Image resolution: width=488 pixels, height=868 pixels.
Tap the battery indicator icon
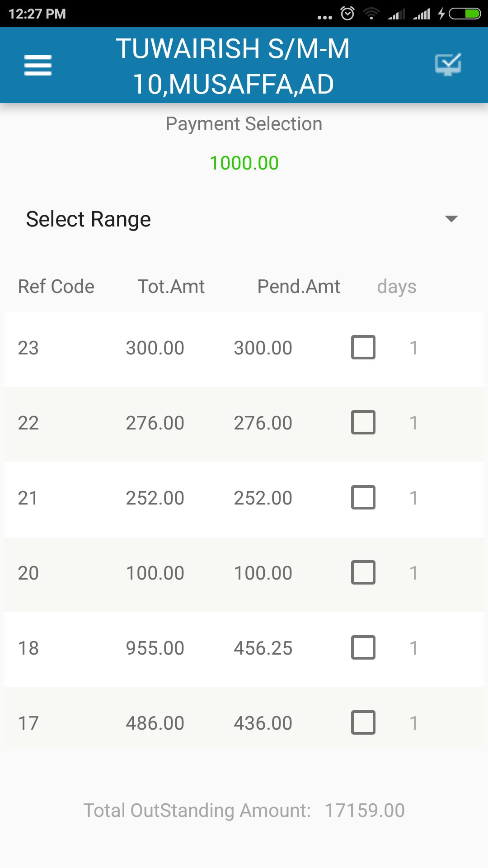(465, 14)
